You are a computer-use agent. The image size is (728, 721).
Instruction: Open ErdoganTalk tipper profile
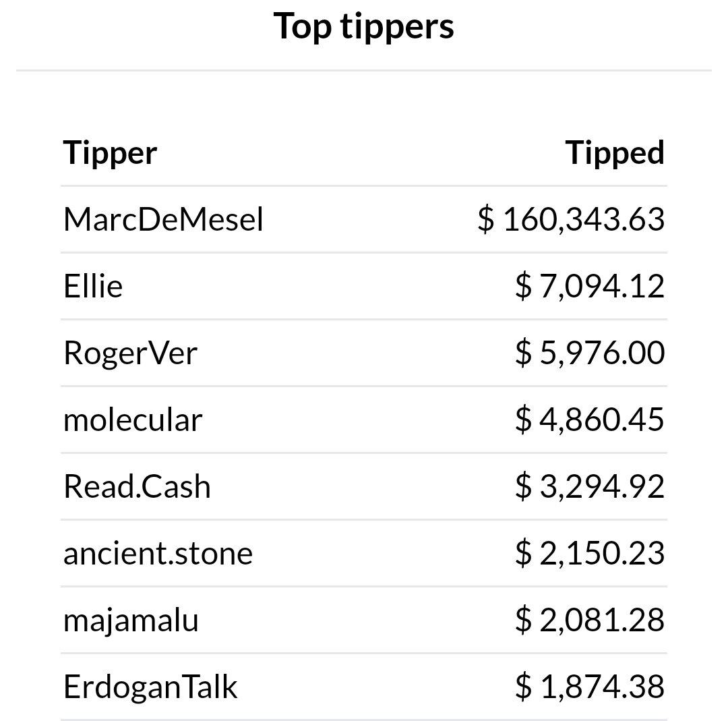(x=150, y=687)
